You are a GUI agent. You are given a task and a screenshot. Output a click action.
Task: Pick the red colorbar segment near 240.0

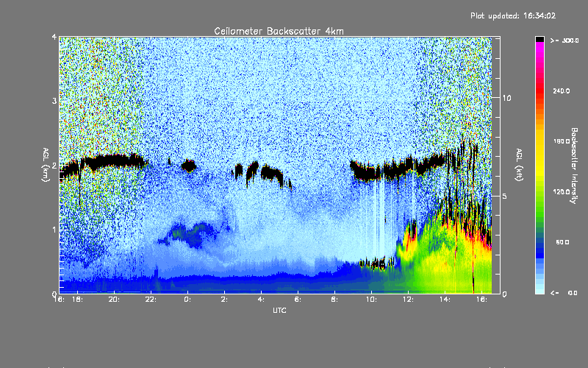[539, 90]
